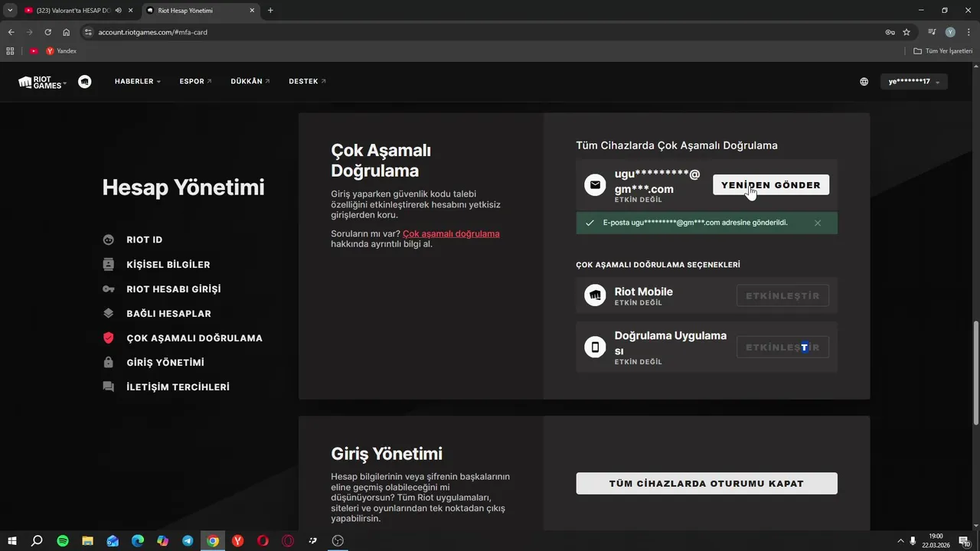Dismiss the green e-mail sent notification

818,223
